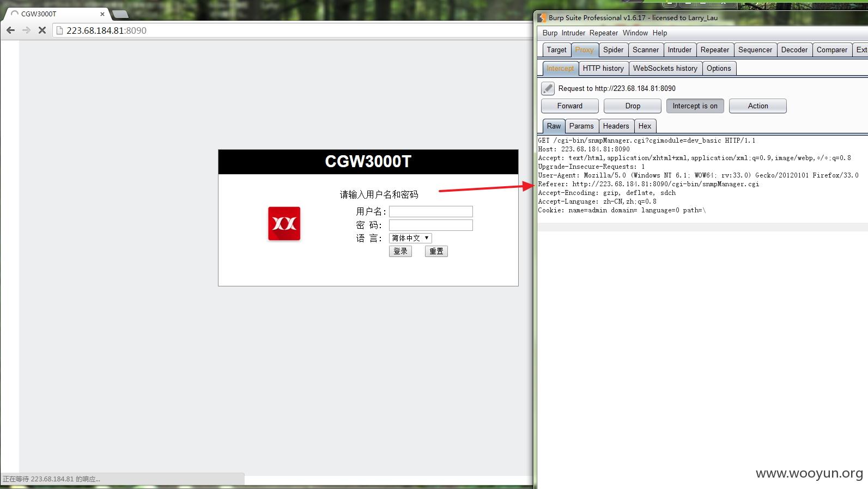
Task: Switch to the Target tab
Action: [x=556, y=50]
